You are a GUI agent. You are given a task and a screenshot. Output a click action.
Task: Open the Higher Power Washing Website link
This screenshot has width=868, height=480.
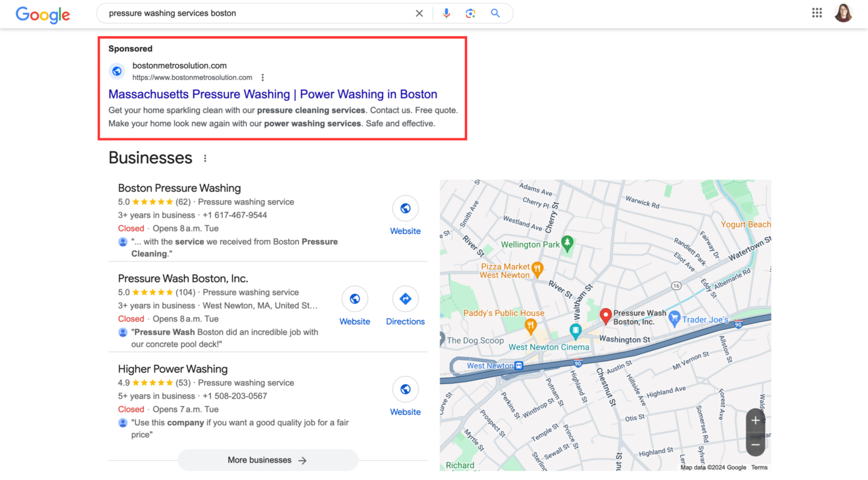click(x=405, y=390)
